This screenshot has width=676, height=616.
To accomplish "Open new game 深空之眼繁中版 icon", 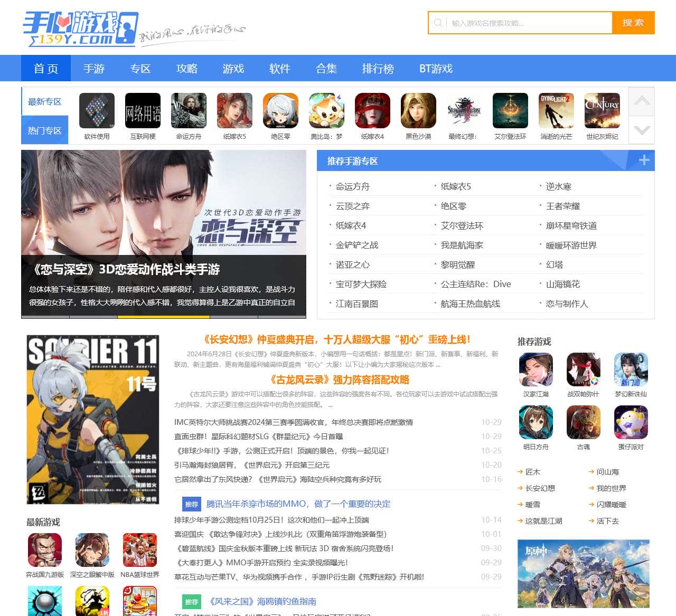I will (x=92, y=550).
